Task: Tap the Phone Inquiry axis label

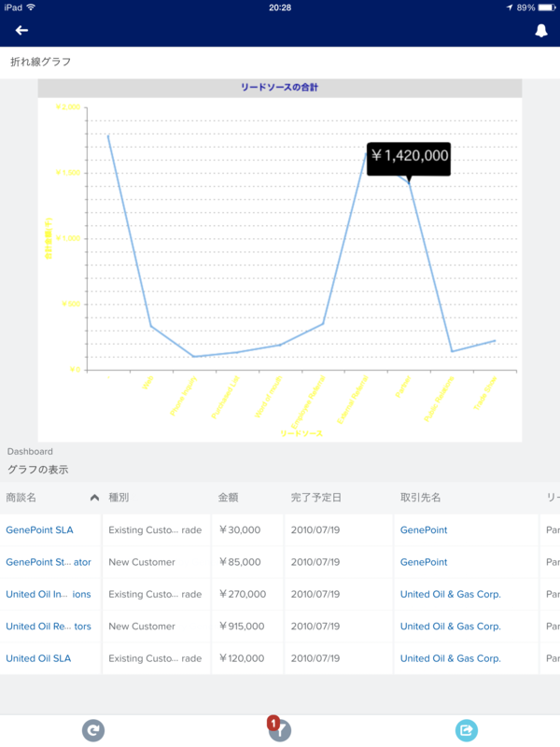Action: pos(183,395)
